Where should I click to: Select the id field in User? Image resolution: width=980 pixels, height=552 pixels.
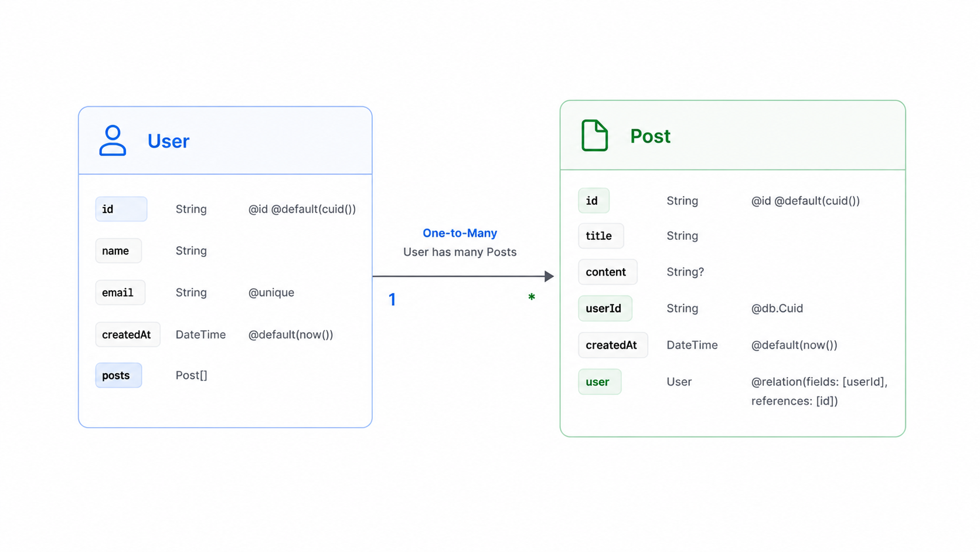121,209
